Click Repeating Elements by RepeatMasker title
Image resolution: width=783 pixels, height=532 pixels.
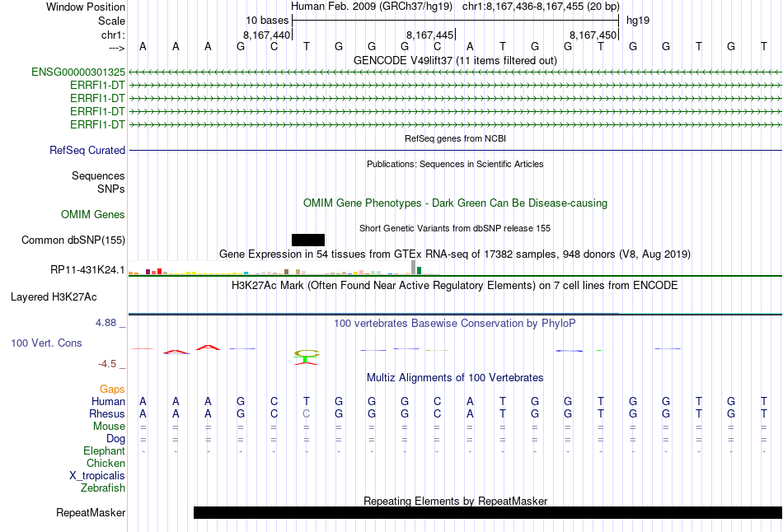pyautogui.click(x=456, y=501)
